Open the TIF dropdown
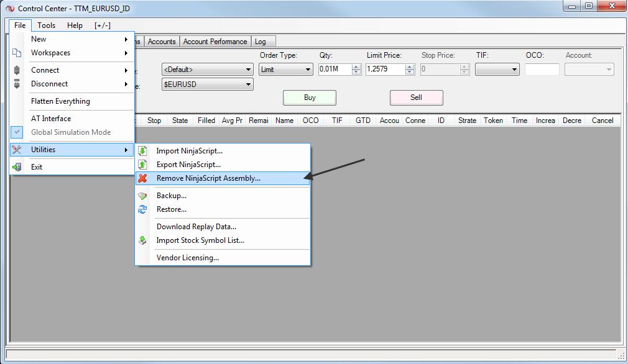Screen dimensions: 628x364 [497, 69]
